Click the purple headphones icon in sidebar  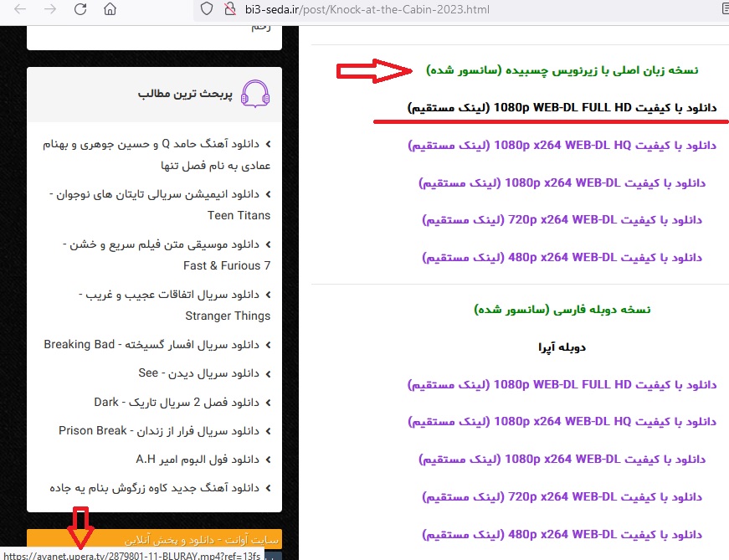click(255, 94)
